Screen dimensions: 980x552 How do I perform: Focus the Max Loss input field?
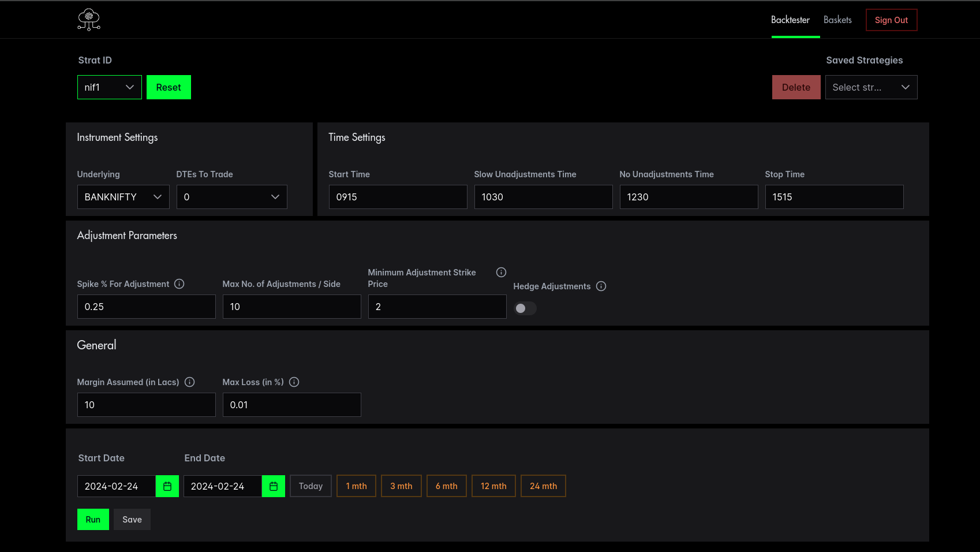tap(292, 405)
